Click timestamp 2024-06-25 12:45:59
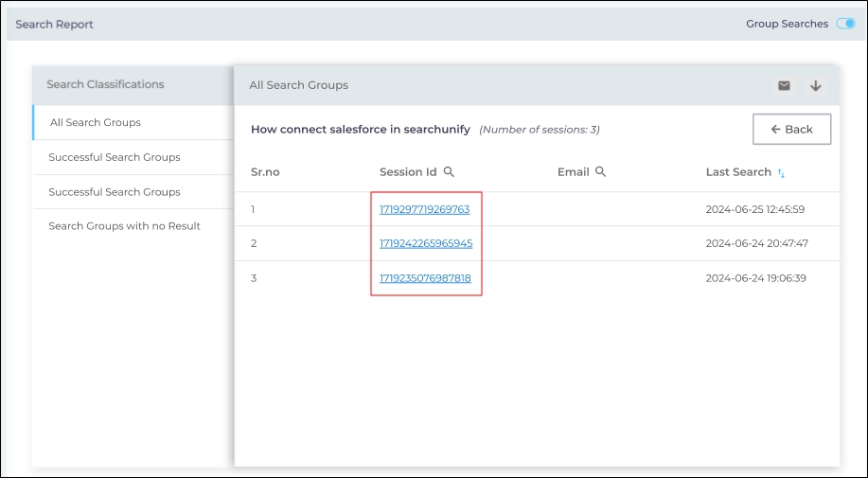The image size is (868, 478). 754,209
